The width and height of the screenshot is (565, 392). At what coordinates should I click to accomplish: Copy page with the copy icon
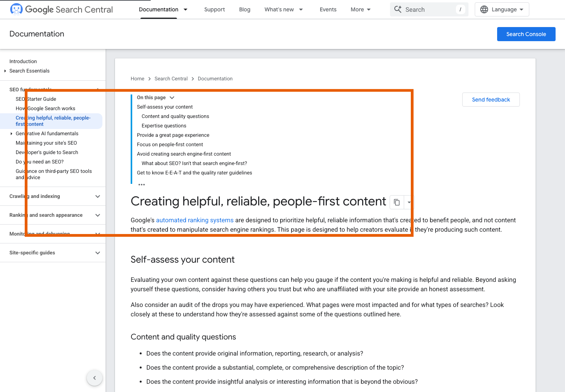397,202
